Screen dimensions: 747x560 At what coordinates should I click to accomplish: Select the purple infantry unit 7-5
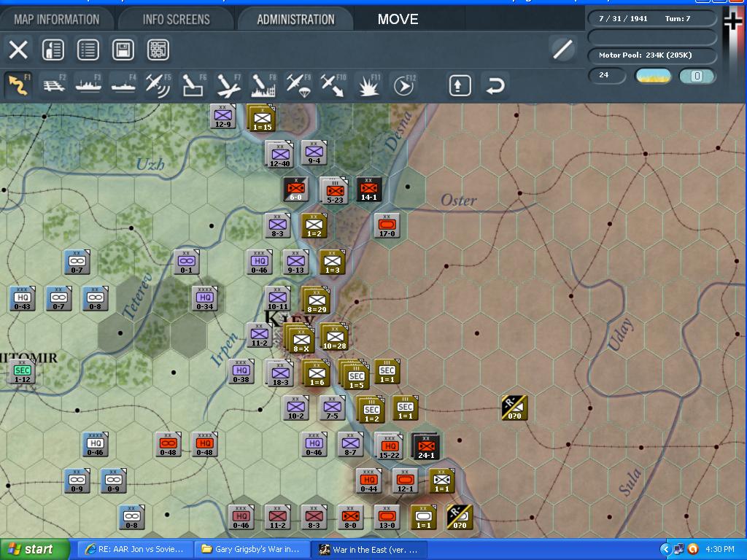pyautogui.click(x=332, y=408)
